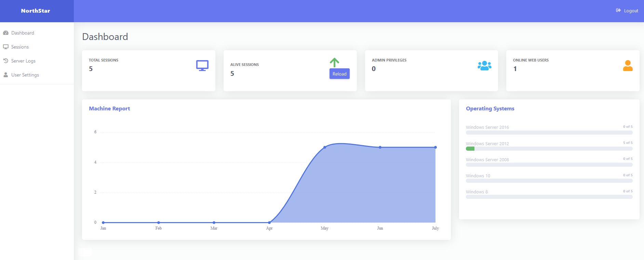Click the '5 of 5' count text

628,142
